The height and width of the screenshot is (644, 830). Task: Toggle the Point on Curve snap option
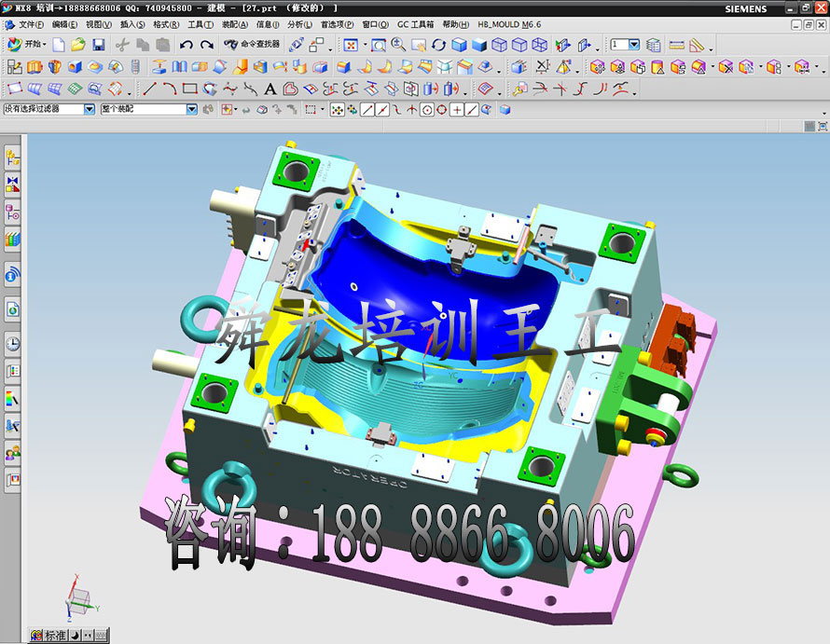point(472,110)
